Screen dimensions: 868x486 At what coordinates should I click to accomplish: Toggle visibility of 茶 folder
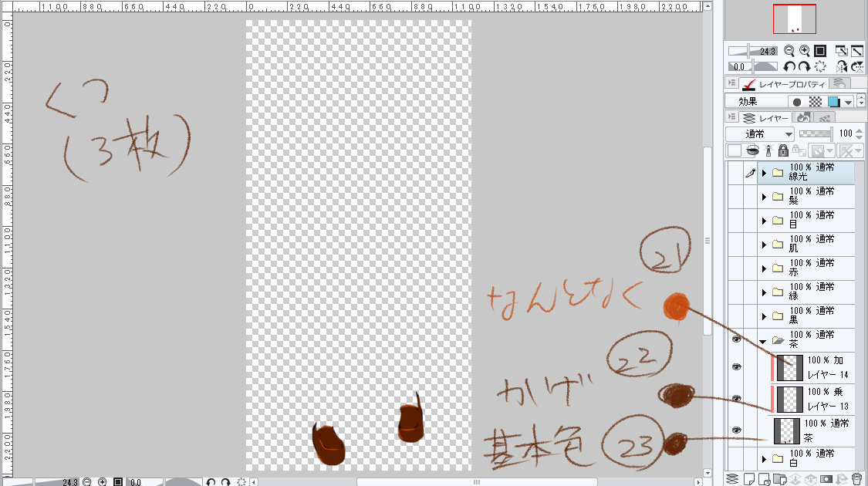(736, 339)
